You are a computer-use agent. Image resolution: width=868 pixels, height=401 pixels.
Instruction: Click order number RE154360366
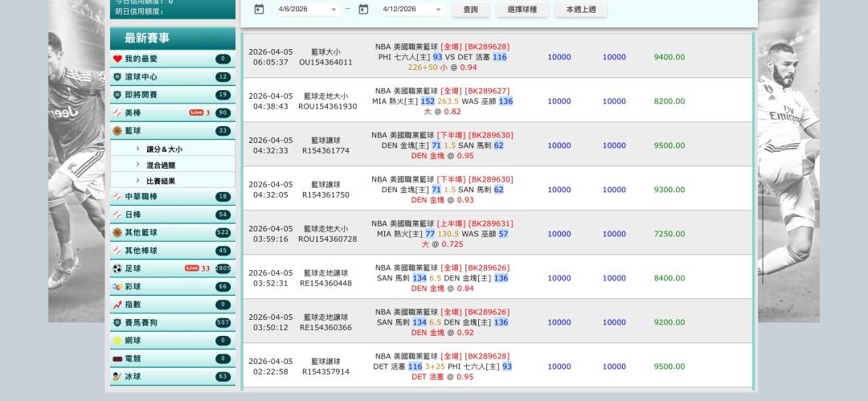click(x=325, y=327)
